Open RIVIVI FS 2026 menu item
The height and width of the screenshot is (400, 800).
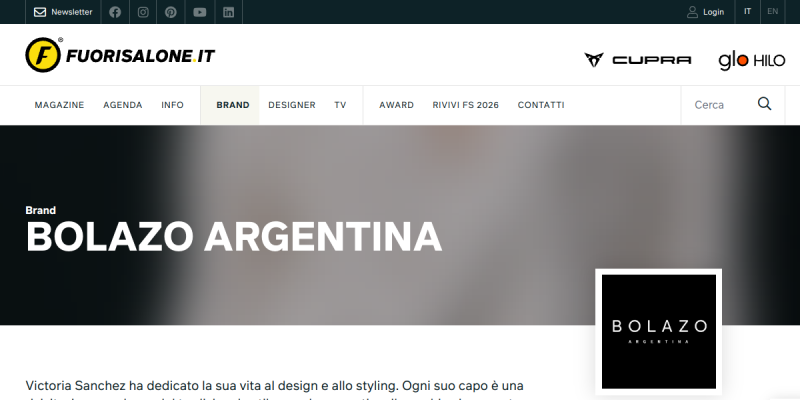click(x=466, y=105)
